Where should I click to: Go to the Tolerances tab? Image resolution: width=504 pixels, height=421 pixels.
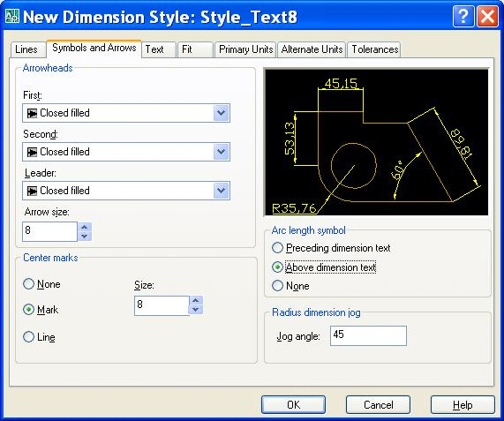(x=374, y=49)
